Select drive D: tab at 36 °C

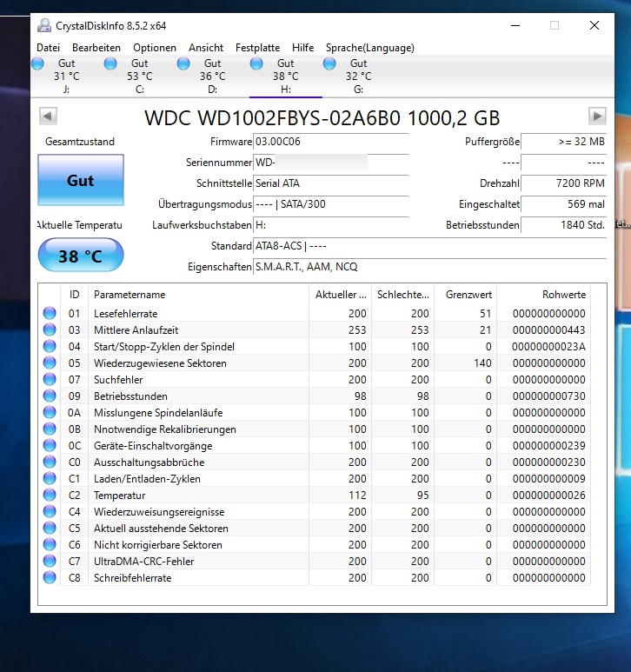tap(212, 77)
